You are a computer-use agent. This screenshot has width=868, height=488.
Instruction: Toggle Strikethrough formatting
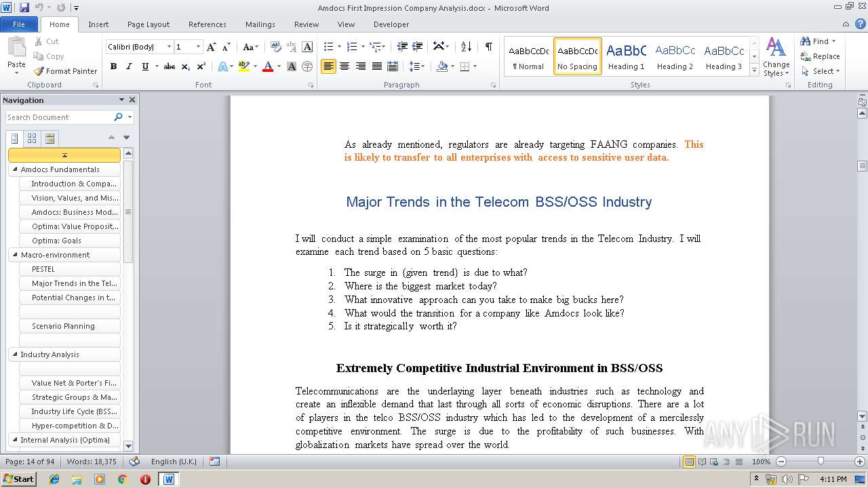click(x=170, y=66)
